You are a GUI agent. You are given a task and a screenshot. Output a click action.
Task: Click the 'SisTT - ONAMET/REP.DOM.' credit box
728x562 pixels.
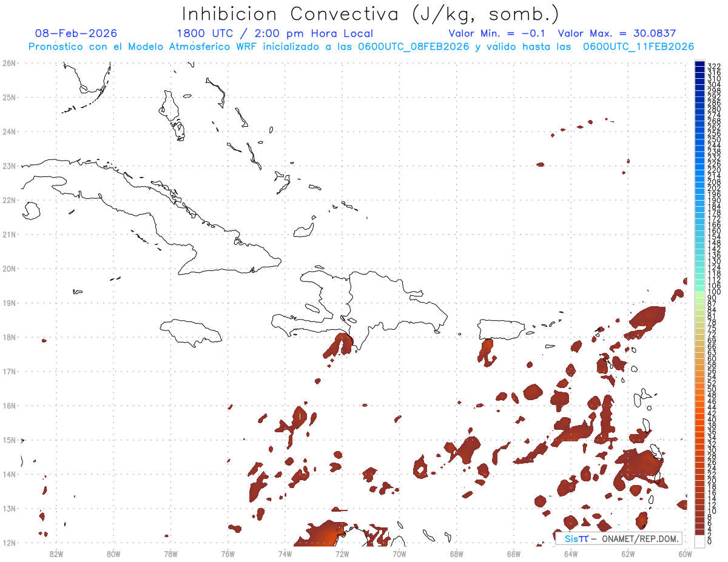pyautogui.click(x=618, y=538)
